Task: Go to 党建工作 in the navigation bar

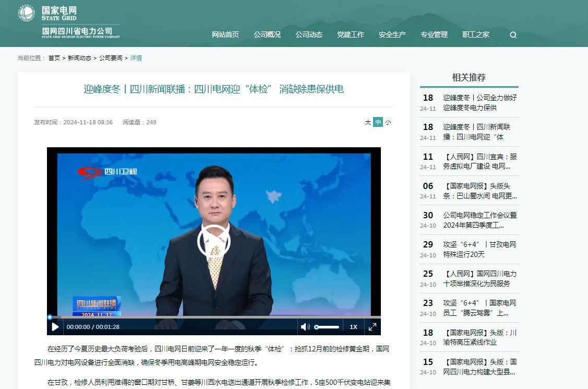Action: pyautogui.click(x=351, y=34)
